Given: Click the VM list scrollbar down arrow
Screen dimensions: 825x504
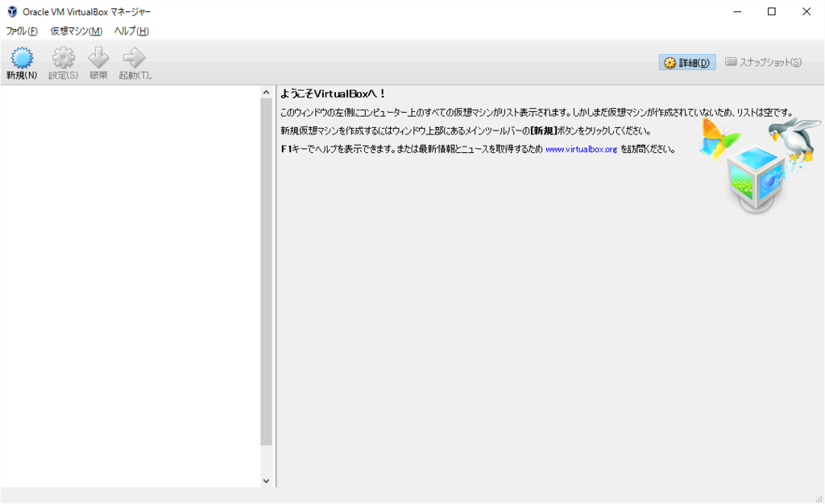Looking at the screenshot, I should (x=266, y=481).
